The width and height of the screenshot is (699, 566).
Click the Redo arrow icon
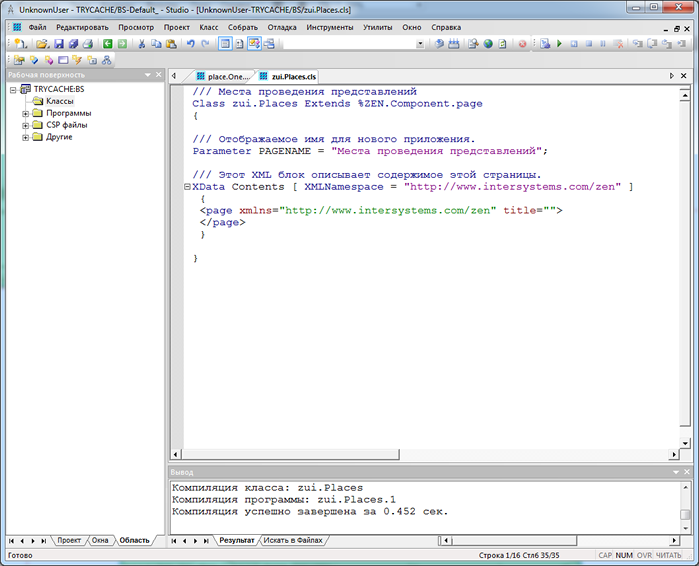(205, 44)
